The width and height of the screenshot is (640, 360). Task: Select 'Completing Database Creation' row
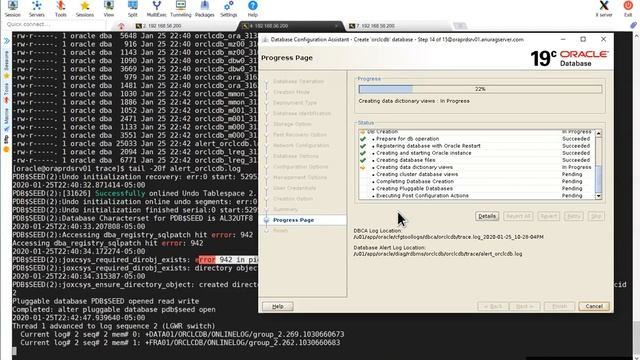point(476,181)
